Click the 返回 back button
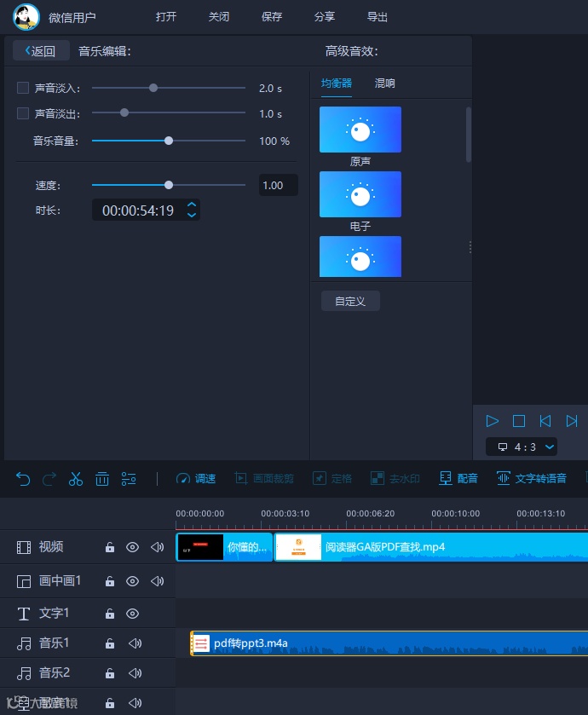Screen dimensions: 588x715 click(41, 50)
